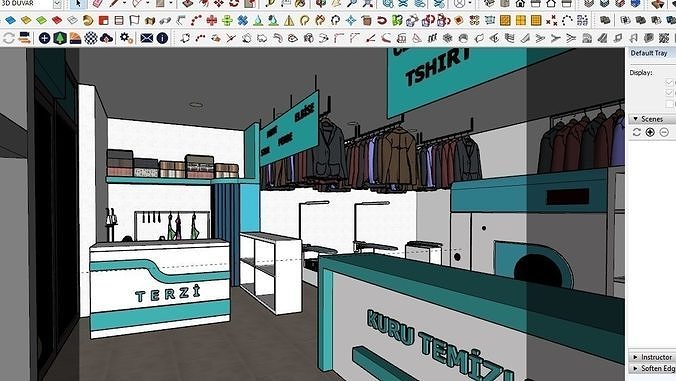Click the Update Scene refresh button
Screen dimensions: 676x381
pyautogui.click(x=637, y=132)
